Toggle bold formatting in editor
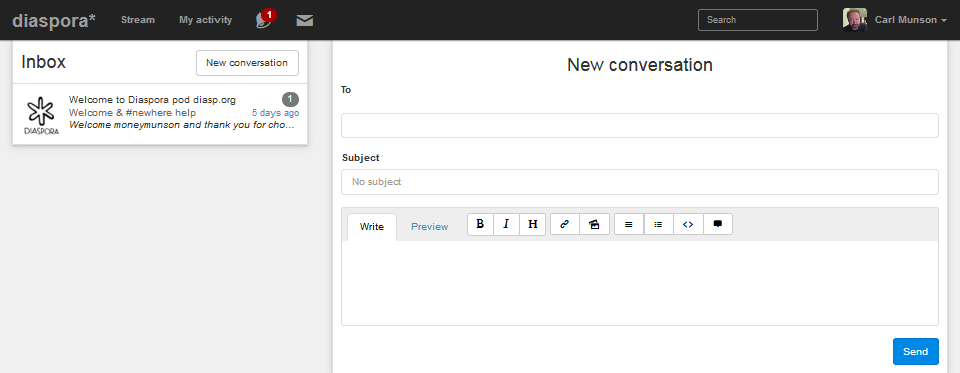This screenshot has height=373, width=960. point(481,224)
